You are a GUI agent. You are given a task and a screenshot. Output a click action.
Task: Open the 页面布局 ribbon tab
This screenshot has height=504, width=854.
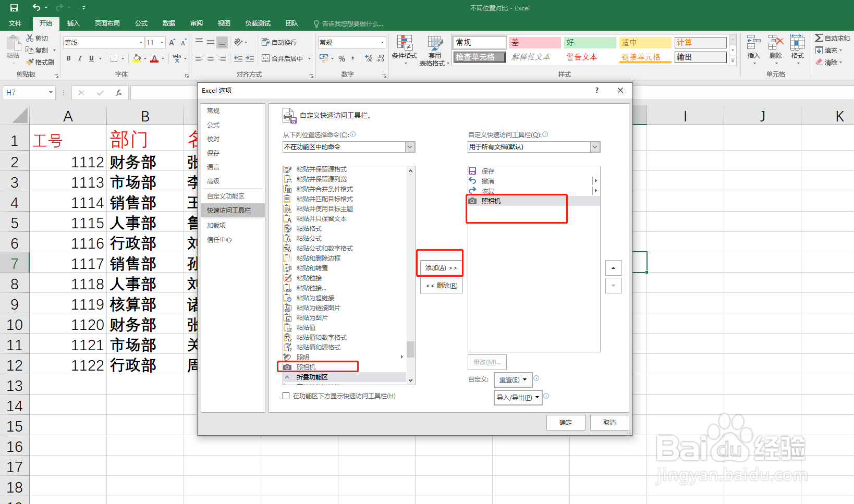[107, 23]
